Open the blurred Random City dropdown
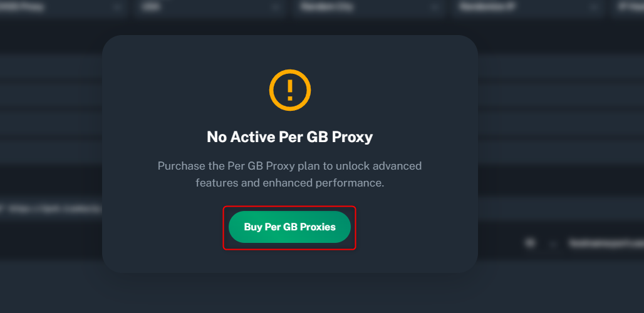644x313 pixels. point(370,7)
